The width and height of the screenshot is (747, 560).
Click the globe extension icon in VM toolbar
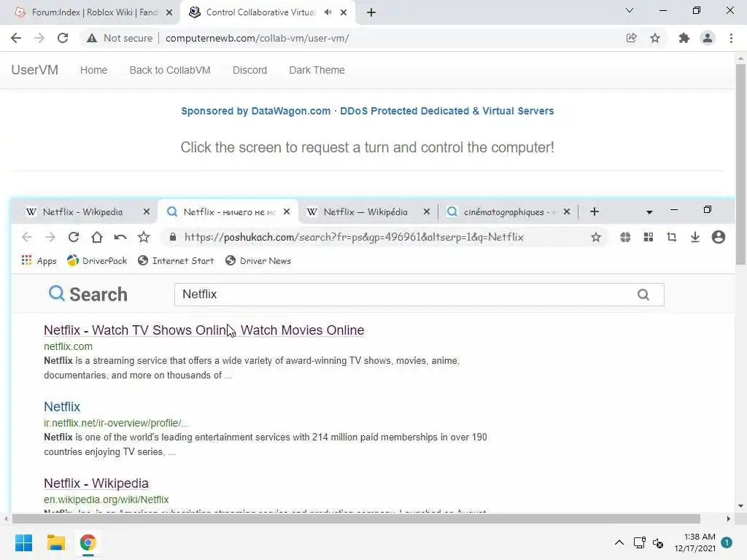click(x=625, y=237)
